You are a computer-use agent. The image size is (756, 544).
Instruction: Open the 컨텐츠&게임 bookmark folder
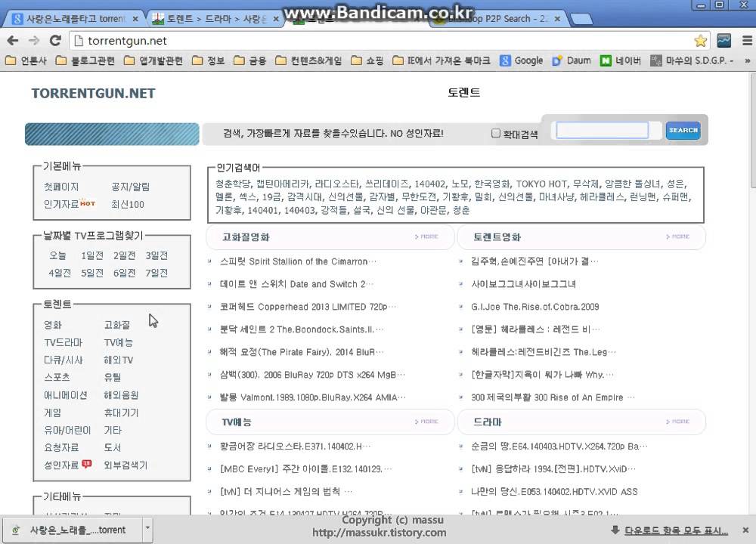[308, 60]
